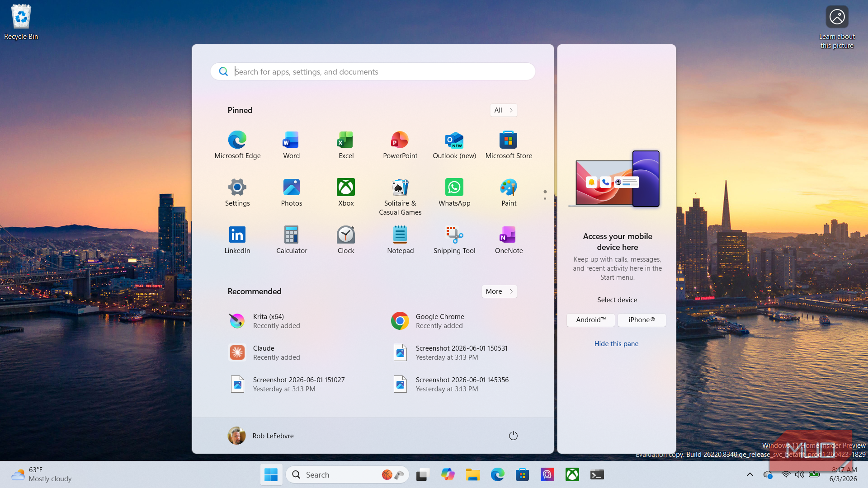Launch Solitaire & Casual Games
The height and width of the screenshot is (488, 868).
pos(400,197)
